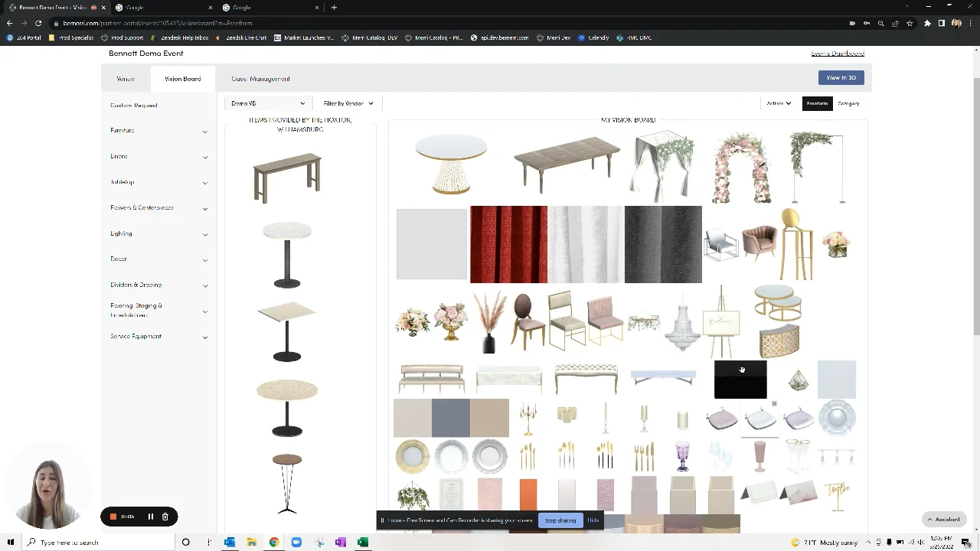Open the Assistant widget
980x551 pixels.
(944, 519)
